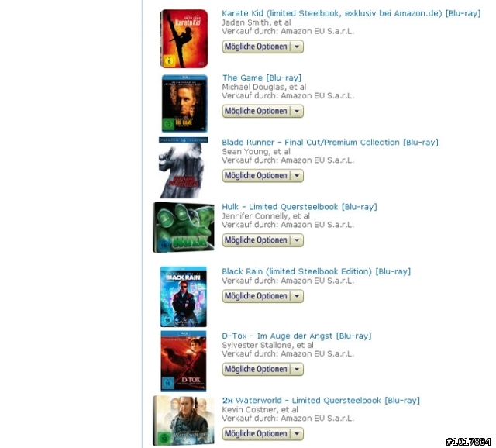This screenshot has width=496, height=448.
Task: Open the Karate Kid Steelbook cover image
Action: pyautogui.click(x=184, y=39)
